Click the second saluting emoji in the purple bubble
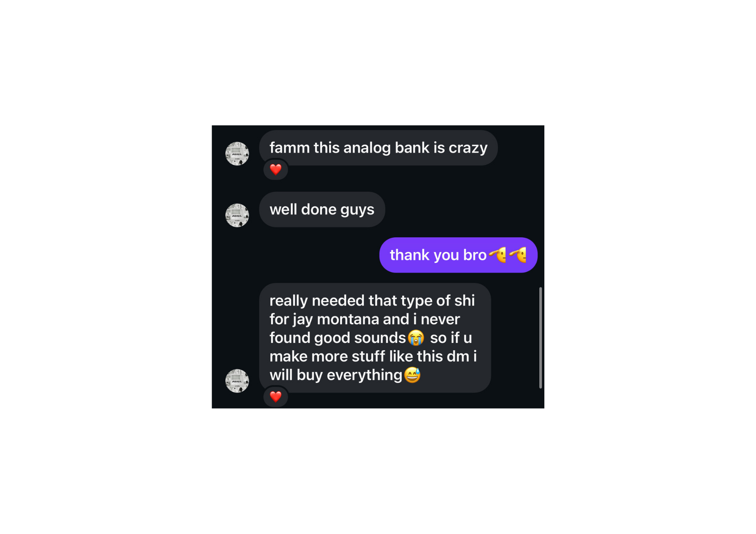Image resolution: width=756 pixels, height=534 pixels. pos(518,255)
